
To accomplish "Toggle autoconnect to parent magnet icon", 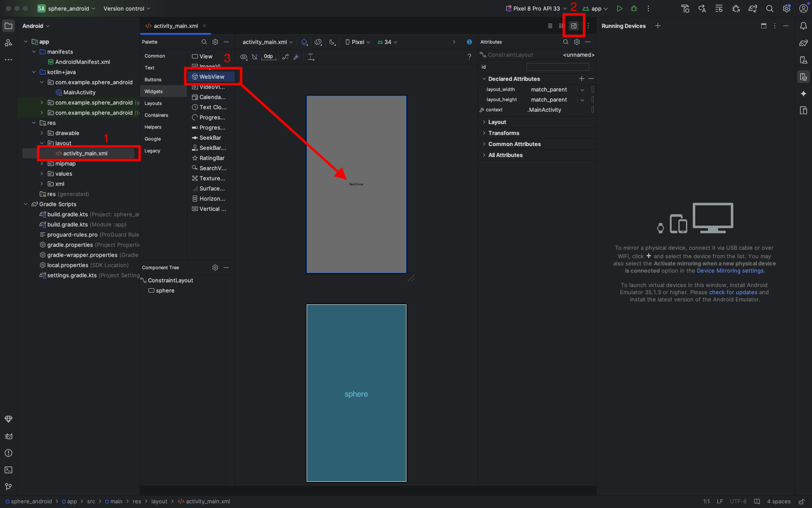I will pyautogui.click(x=255, y=57).
